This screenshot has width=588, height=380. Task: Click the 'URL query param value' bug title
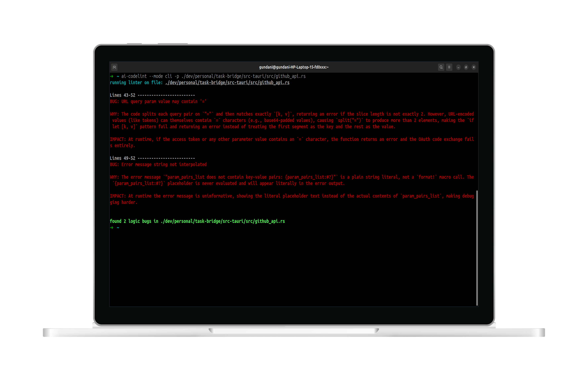[x=158, y=101]
